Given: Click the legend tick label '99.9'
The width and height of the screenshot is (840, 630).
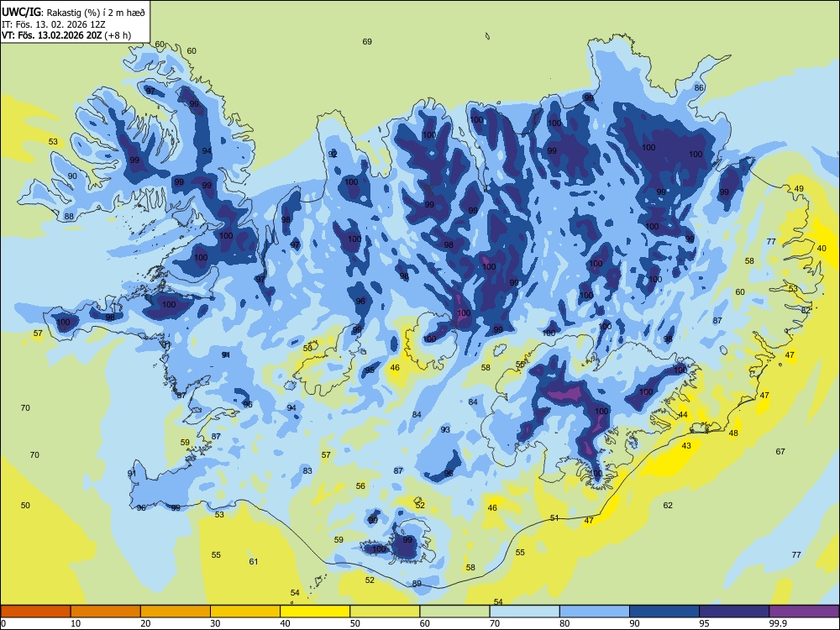Looking at the screenshot, I should point(777,623).
